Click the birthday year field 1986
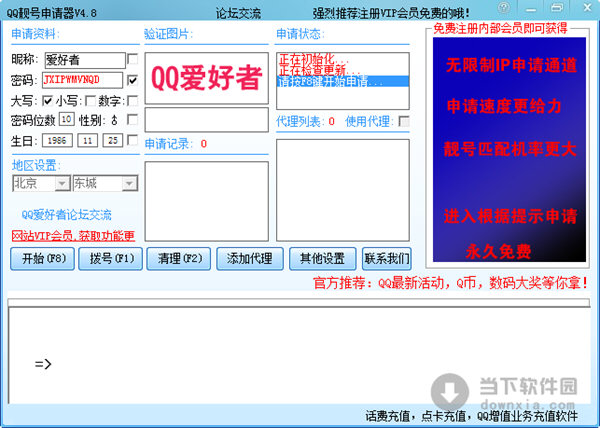This screenshot has width=600, height=428. 57,140
